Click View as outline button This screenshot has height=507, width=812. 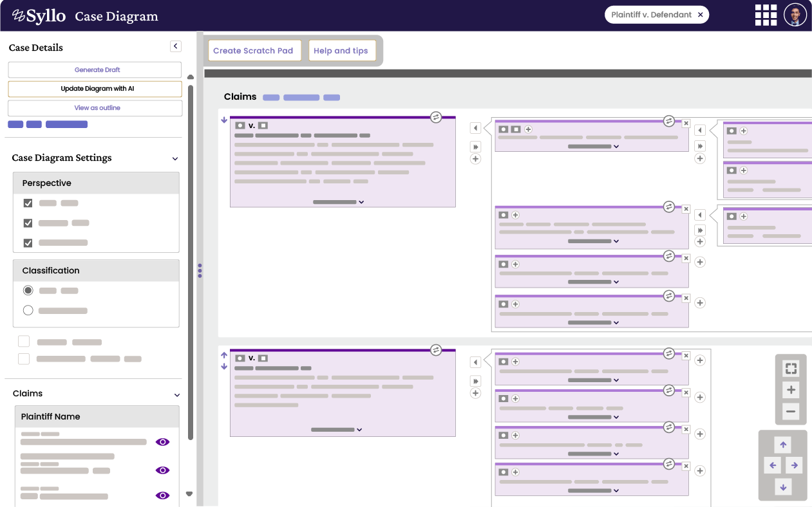point(95,108)
